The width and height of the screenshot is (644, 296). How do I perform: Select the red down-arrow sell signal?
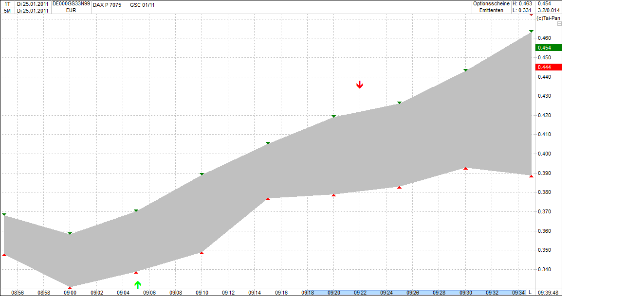point(360,85)
